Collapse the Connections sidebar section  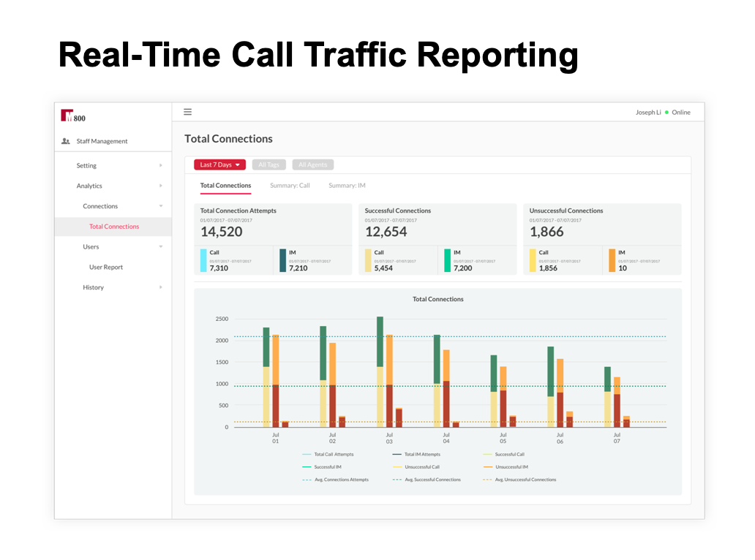(100, 205)
